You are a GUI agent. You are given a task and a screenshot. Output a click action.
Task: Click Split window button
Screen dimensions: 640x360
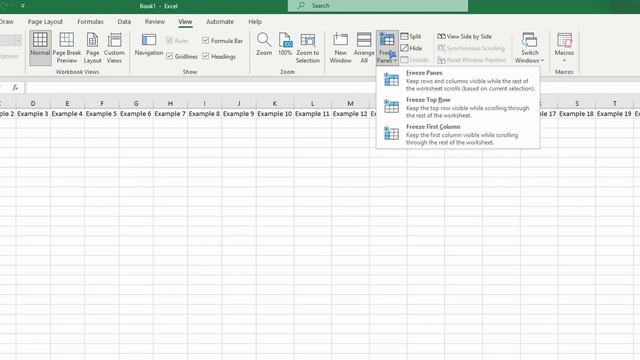[x=411, y=36]
